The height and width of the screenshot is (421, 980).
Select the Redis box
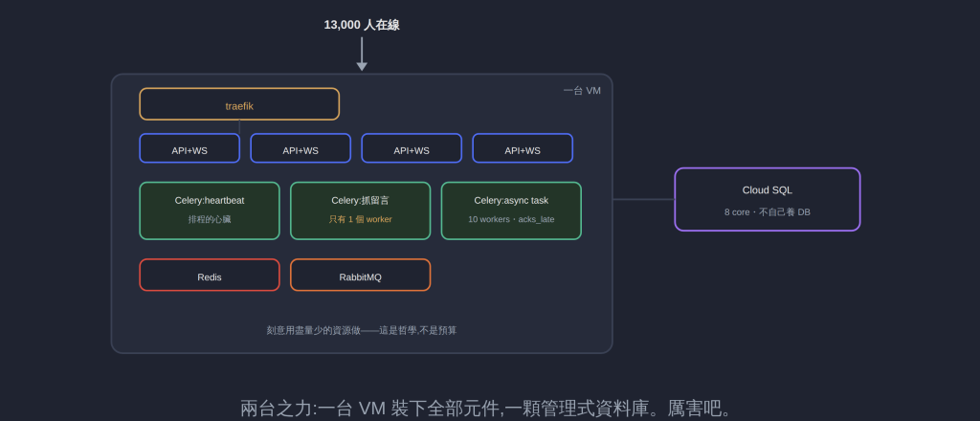tap(210, 275)
